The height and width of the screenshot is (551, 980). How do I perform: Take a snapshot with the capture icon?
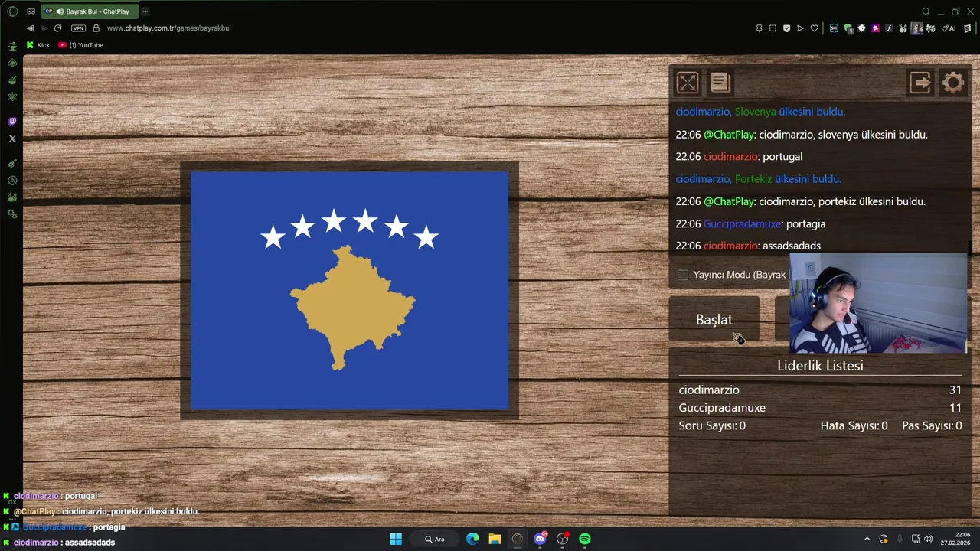tap(773, 28)
